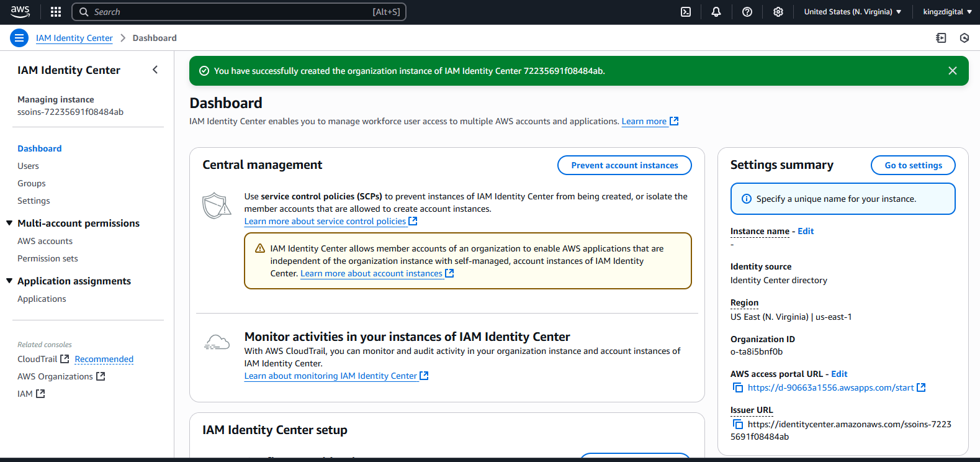
Task: Click the Dashboard breadcrumb text
Action: (155, 38)
